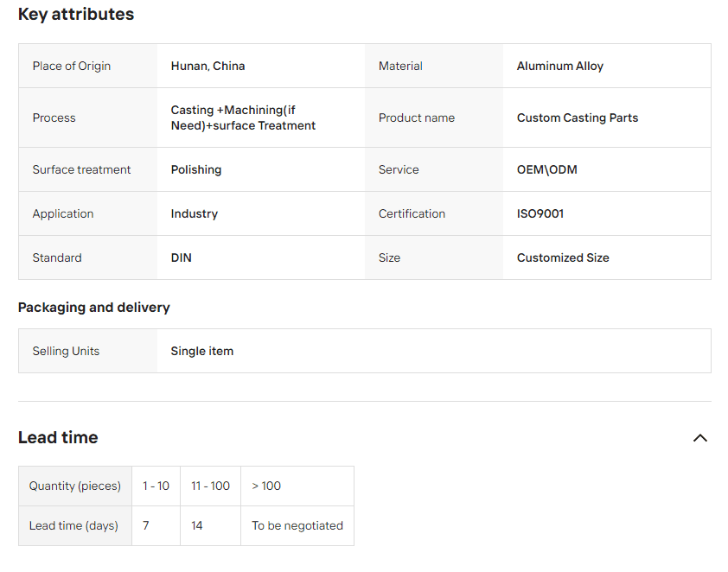Click the Place of Origin label
Image resolution: width=728 pixels, height=572 pixels.
(72, 67)
